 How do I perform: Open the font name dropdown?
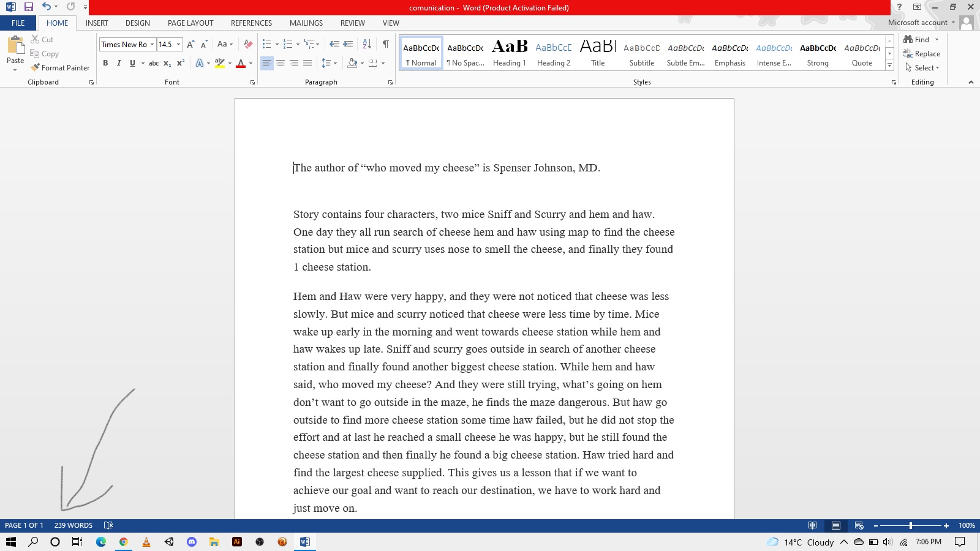coord(152,44)
